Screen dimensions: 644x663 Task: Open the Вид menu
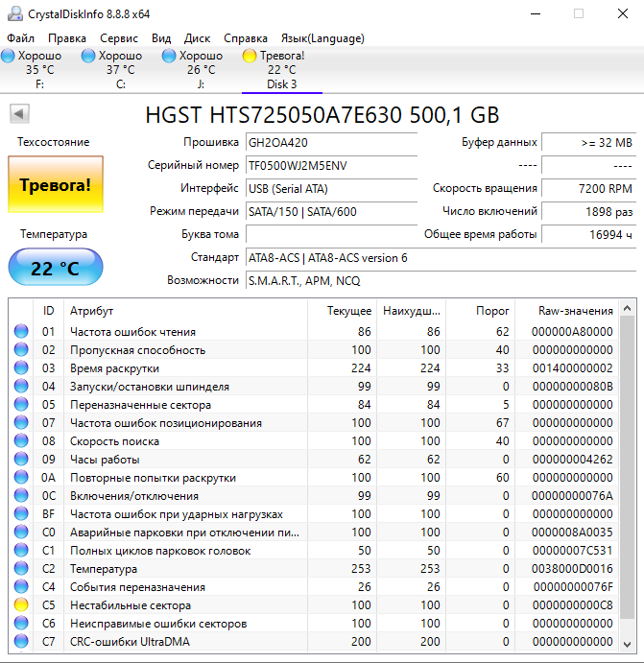(x=161, y=38)
